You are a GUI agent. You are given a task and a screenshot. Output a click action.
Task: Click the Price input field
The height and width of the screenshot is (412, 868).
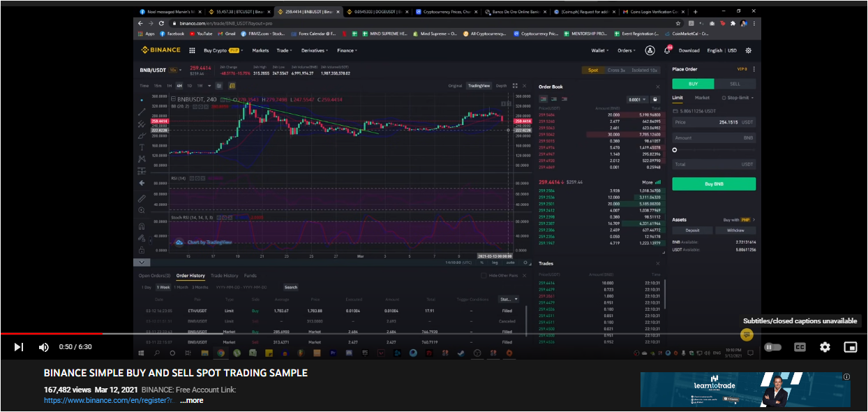(714, 122)
